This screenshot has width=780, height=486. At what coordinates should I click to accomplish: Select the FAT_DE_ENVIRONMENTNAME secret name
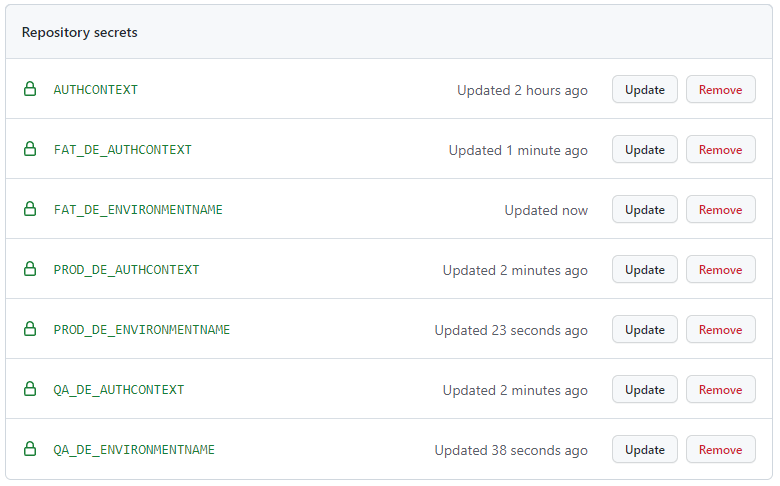pyautogui.click(x=138, y=210)
